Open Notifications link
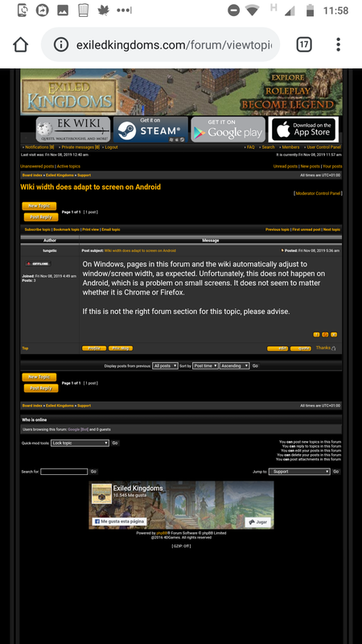The width and height of the screenshot is (362, 644). tap(39, 147)
